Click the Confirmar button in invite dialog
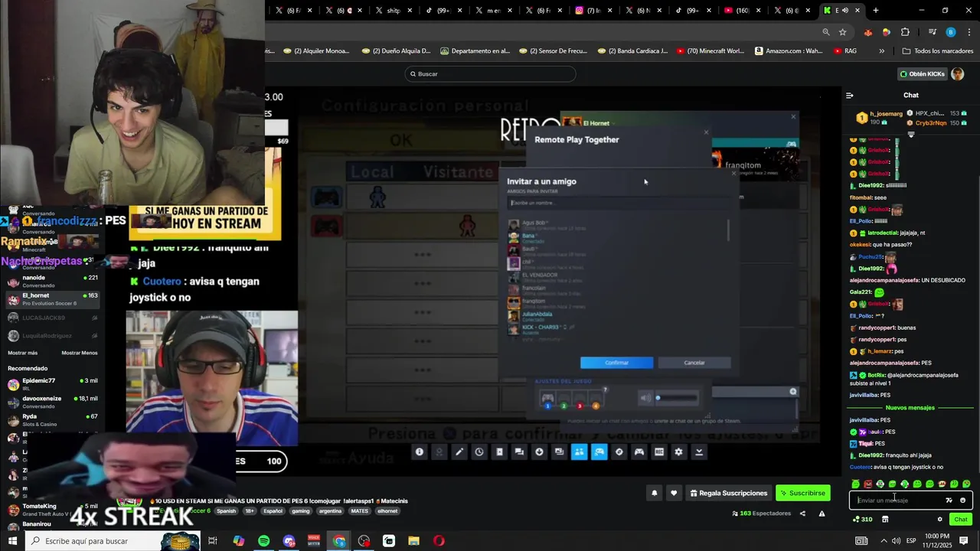Screen dimensions: 980x551 (x=616, y=363)
